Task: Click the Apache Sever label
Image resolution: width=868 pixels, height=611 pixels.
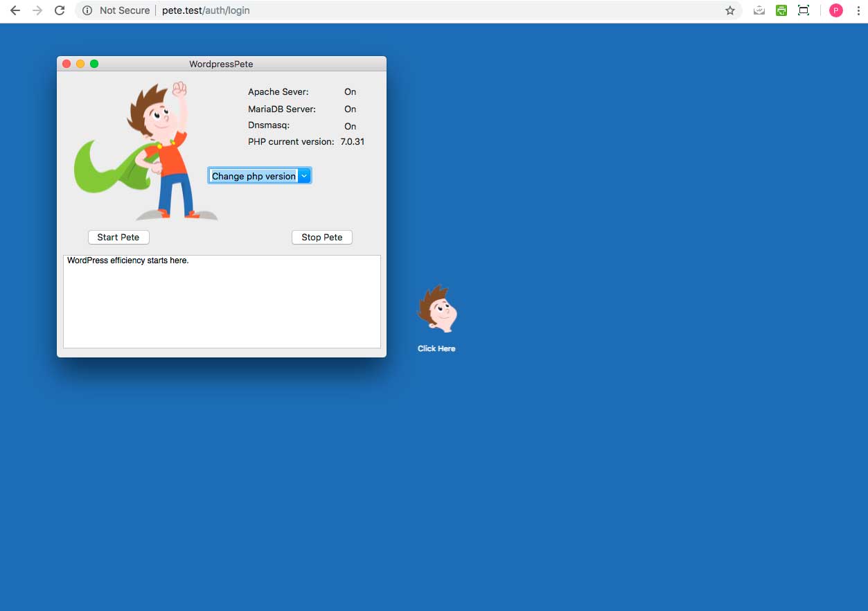Action: [278, 91]
